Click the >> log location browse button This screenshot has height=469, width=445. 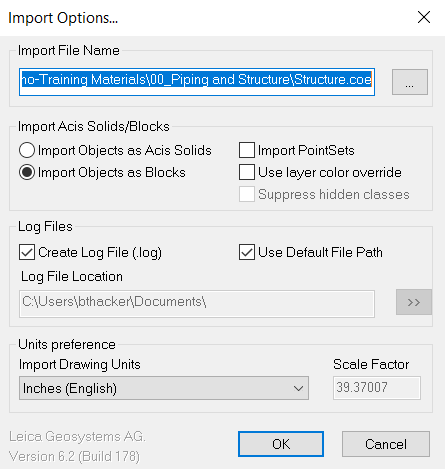414,302
